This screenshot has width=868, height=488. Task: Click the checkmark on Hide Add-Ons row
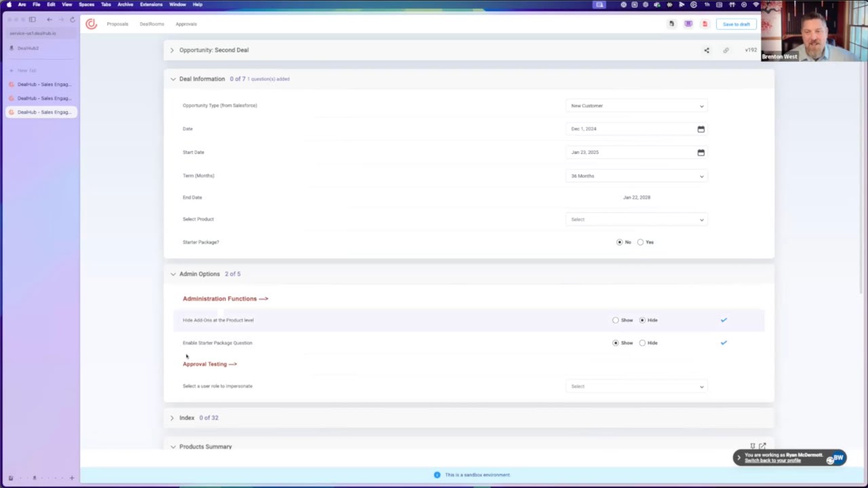pos(724,320)
